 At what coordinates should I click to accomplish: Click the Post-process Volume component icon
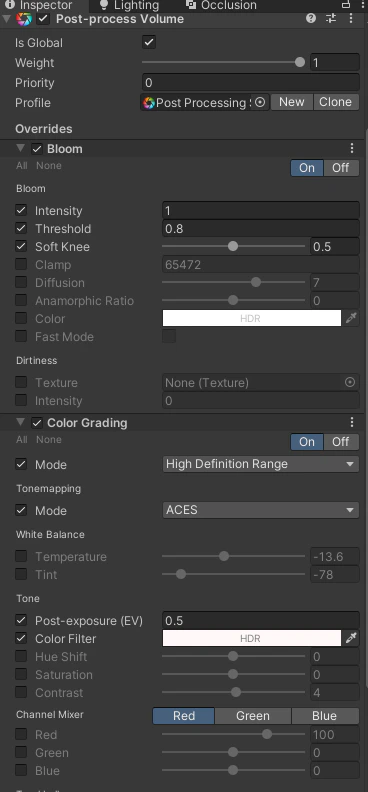[24, 19]
